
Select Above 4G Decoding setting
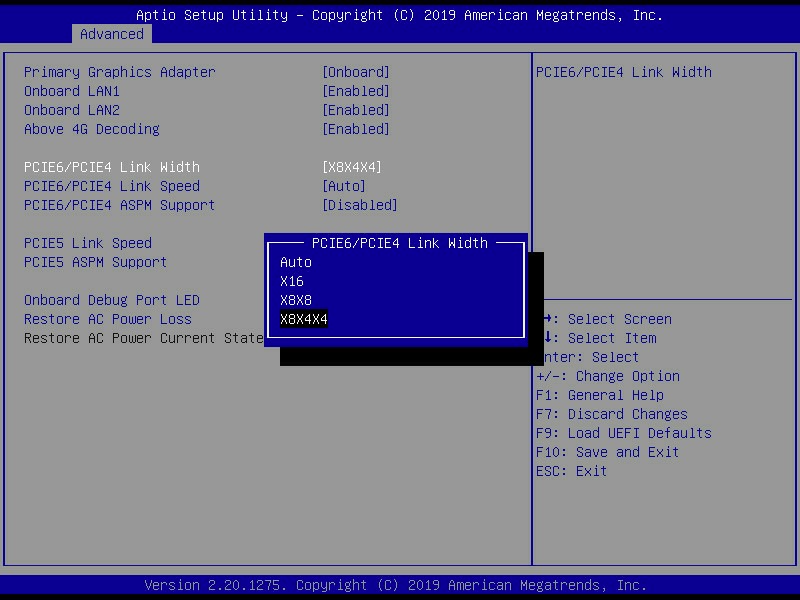click(92, 129)
